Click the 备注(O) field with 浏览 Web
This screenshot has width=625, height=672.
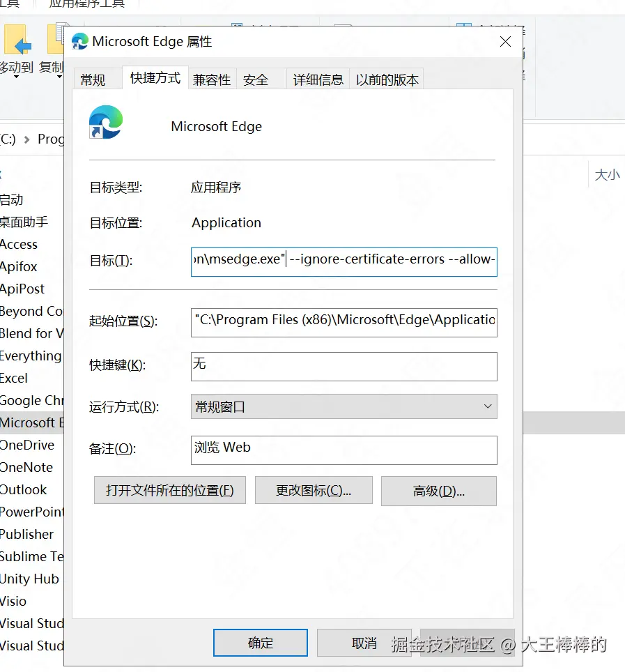point(344,450)
